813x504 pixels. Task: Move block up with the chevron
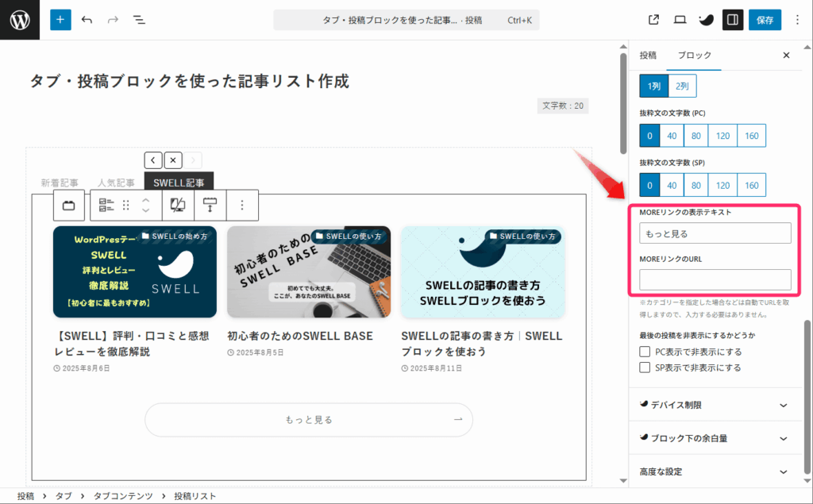pos(146,200)
